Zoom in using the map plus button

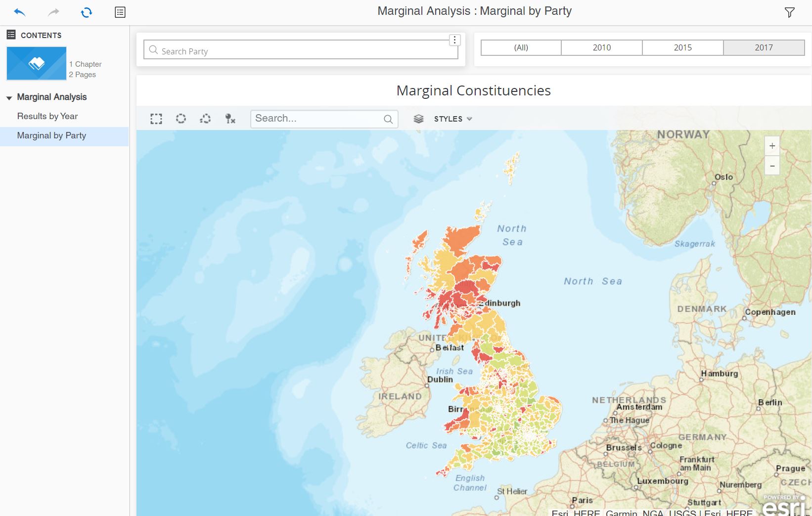772,145
